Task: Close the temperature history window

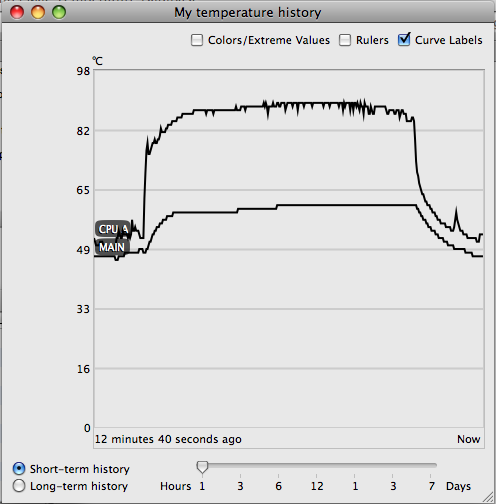Action: point(17,12)
